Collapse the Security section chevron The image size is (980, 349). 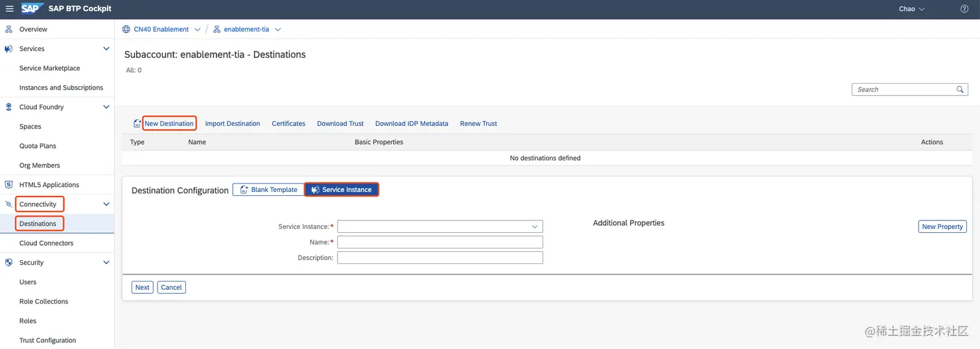point(106,263)
